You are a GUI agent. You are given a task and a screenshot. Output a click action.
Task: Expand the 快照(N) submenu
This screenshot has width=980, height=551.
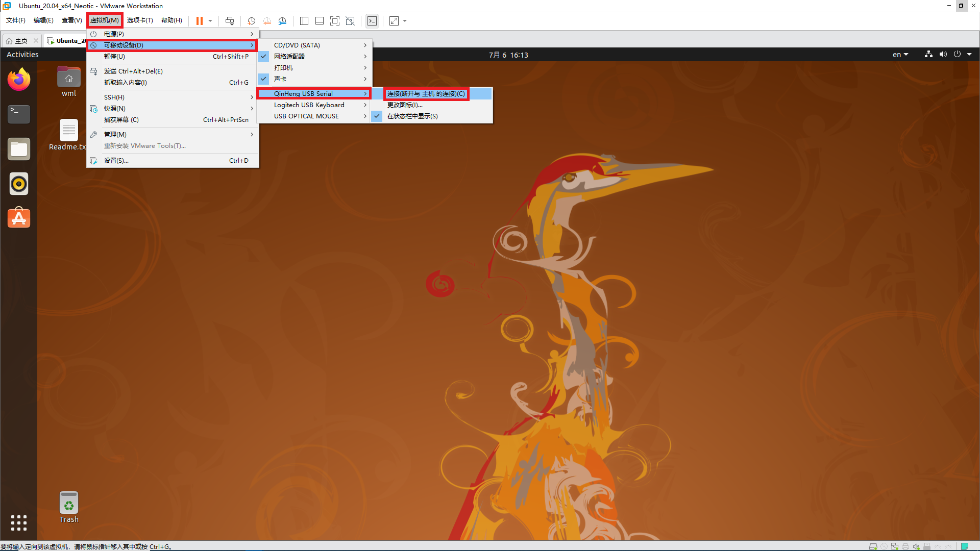(x=173, y=109)
